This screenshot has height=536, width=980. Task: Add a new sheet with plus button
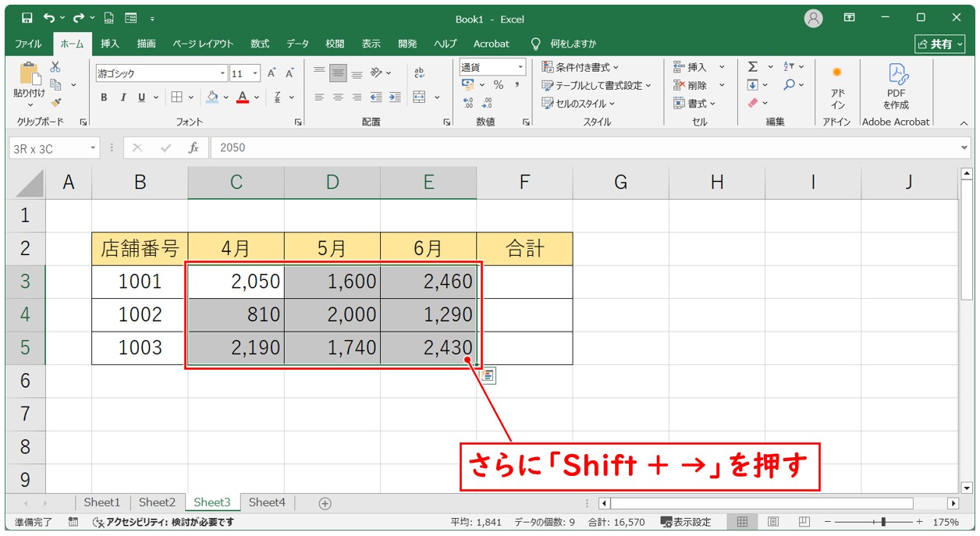(x=325, y=503)
